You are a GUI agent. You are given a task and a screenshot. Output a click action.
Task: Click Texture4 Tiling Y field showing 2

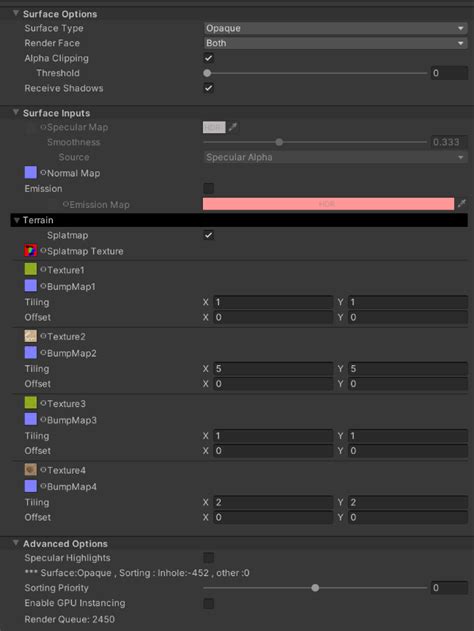[408, 502]
